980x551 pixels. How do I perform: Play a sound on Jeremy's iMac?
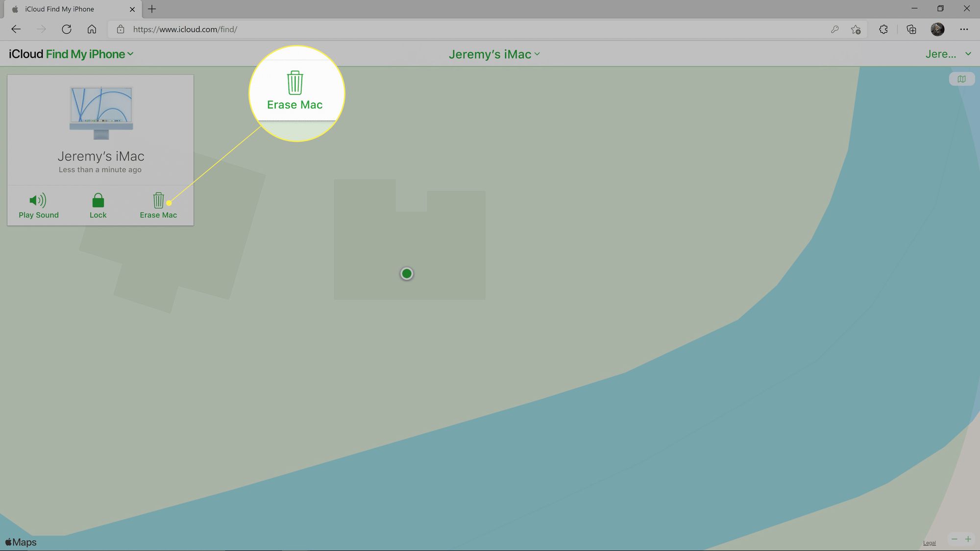pyautogui.click(x=38, y=206)
